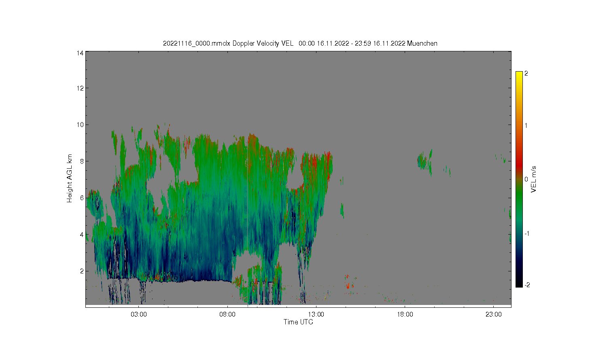This screenshot has width=607, height=364.
Task: Click the colorbar tick label 1
Action: click(x=526, y=125)
